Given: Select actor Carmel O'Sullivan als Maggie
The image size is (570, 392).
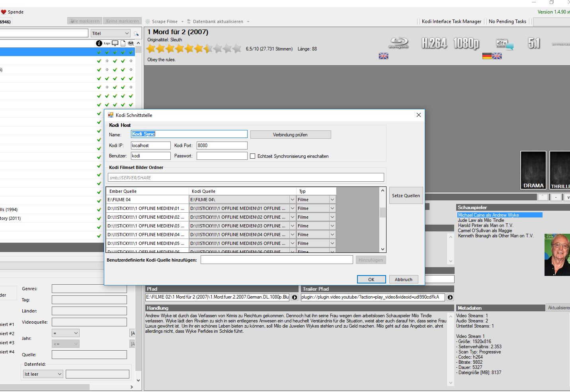Looking at the screenshot, I should pos(485,231).
